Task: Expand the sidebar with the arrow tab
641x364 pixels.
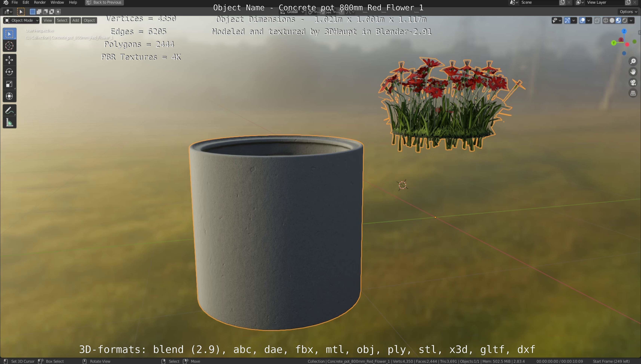Action: coord(639,33)
